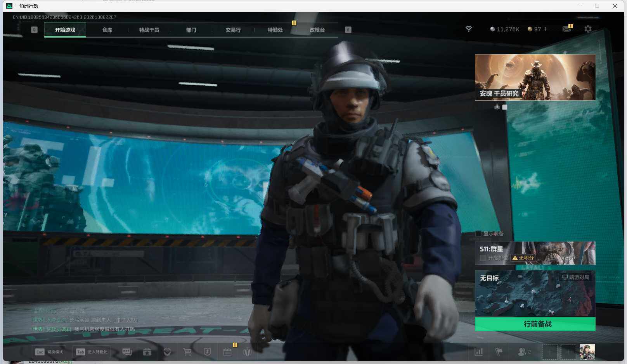Switch to the 开始游戏 tab
The width and height of the screenshot is (627, 364).
point(65,30)
